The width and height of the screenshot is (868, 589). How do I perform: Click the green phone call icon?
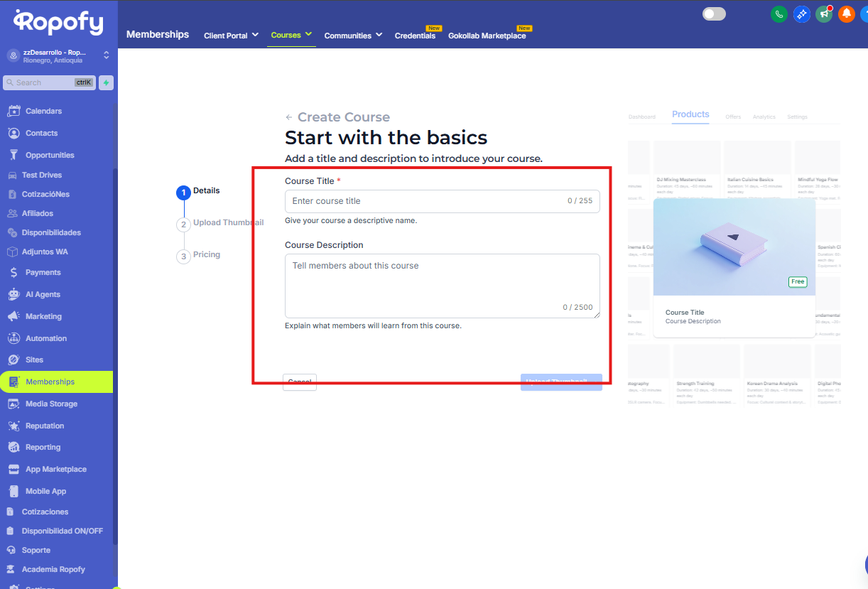[779, 14]
